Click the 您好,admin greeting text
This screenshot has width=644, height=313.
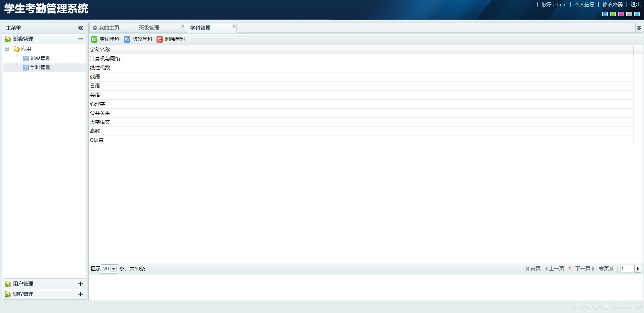[554, 5]
